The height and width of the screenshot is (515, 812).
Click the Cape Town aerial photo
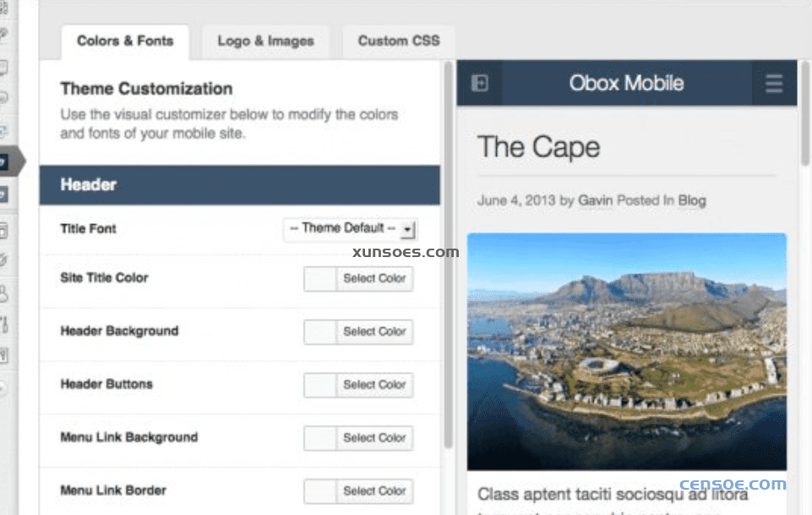coord(626,351)
